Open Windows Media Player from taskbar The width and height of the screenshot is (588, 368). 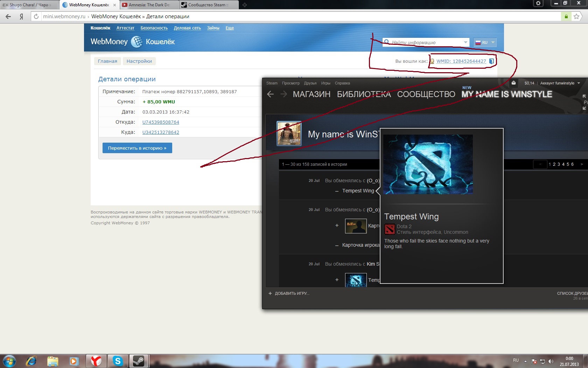click(74, 361)
